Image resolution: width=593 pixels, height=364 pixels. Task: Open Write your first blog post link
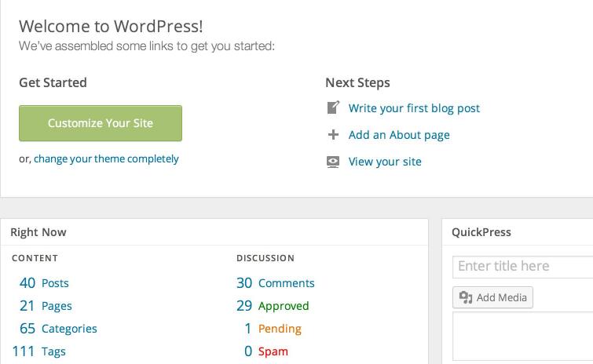tap(414, 108)
